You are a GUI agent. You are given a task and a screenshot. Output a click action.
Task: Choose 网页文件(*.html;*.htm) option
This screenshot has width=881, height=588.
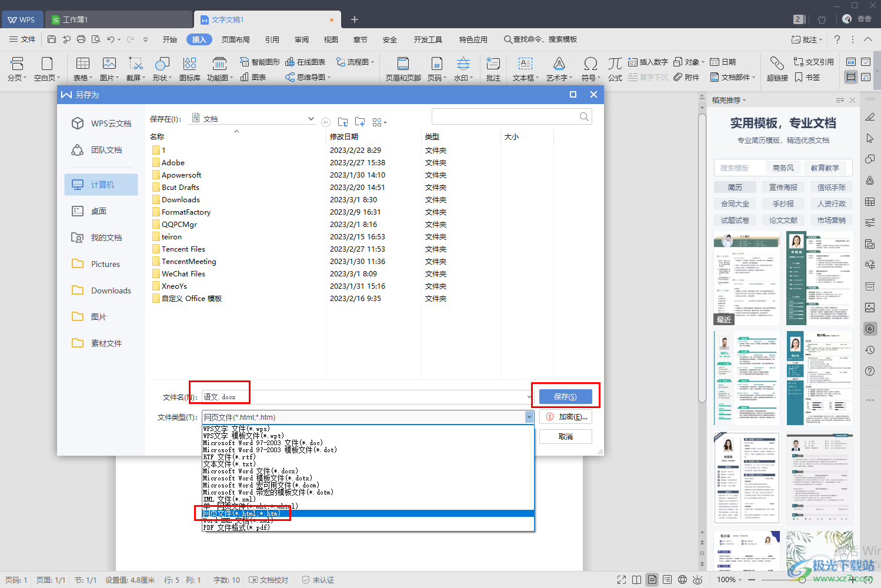click(368, 513)
